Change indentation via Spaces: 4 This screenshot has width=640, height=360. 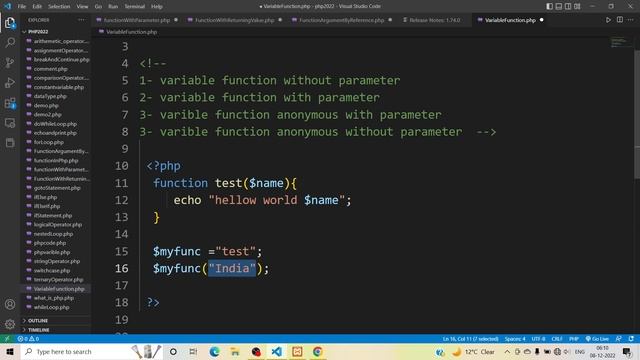coord(515,339)
